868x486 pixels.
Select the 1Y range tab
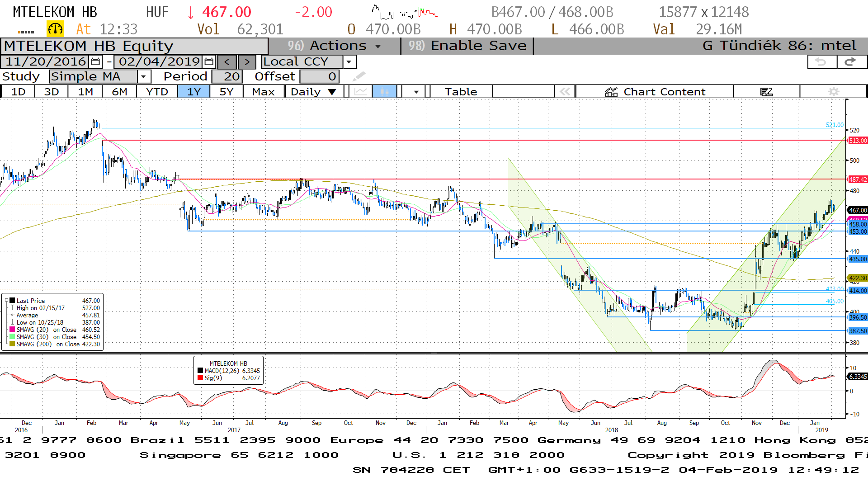pos(194,92)
